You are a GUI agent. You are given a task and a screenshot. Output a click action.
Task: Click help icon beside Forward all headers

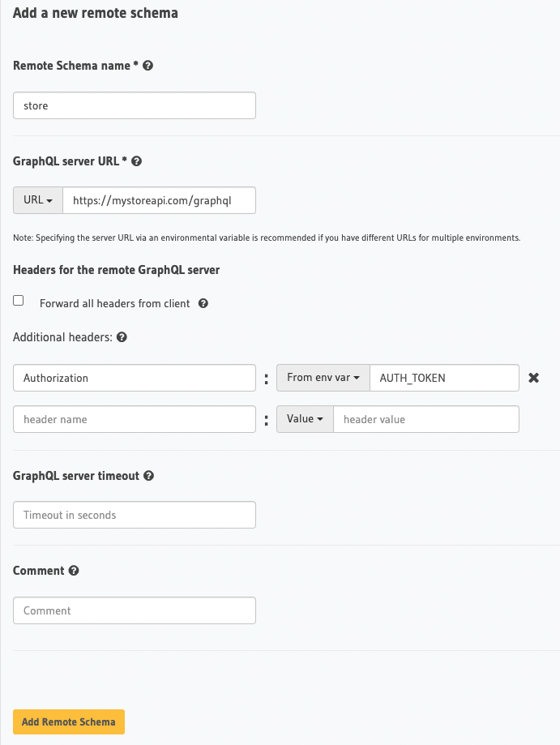[203, 303]
